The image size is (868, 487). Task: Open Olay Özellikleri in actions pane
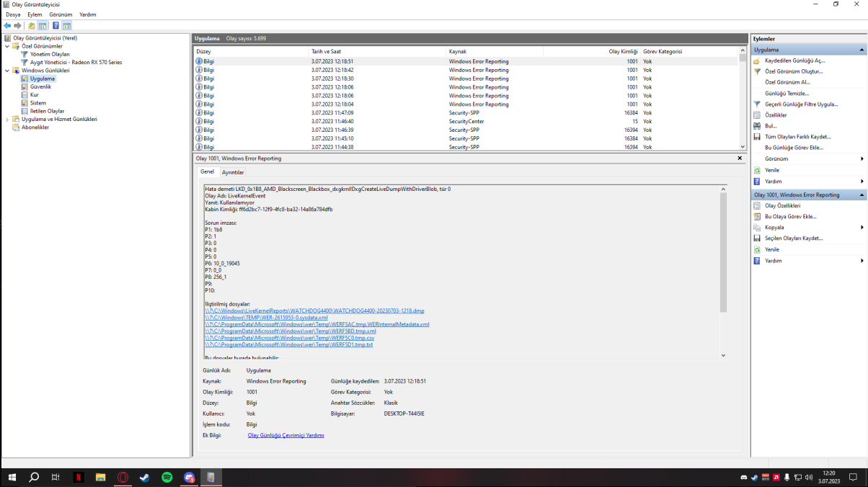click(x=782, y=205)
